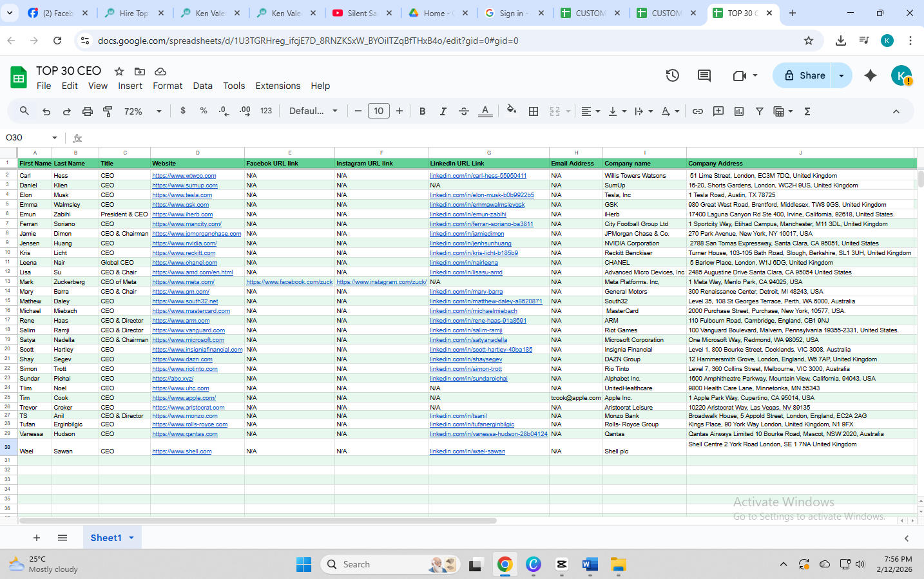Screen dimensions: 924x579
Task: Open the File menu
Action: point(44,86)
